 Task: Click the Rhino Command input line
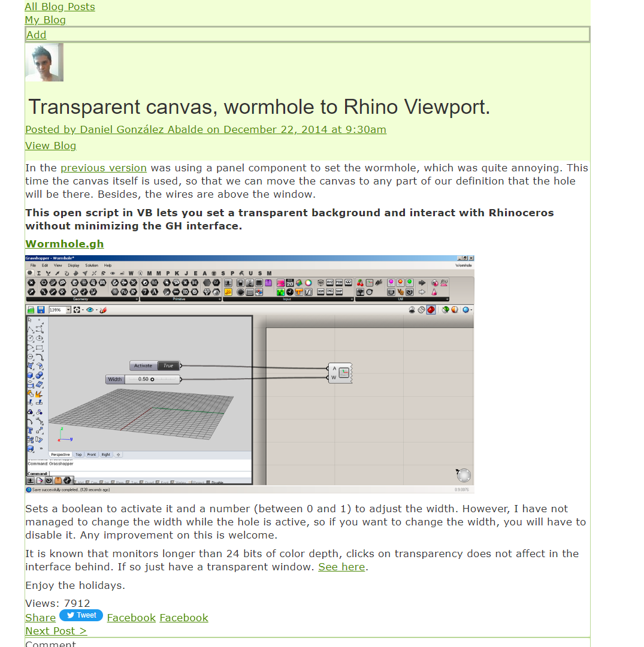pyautogui.click(x=140, y=474)
